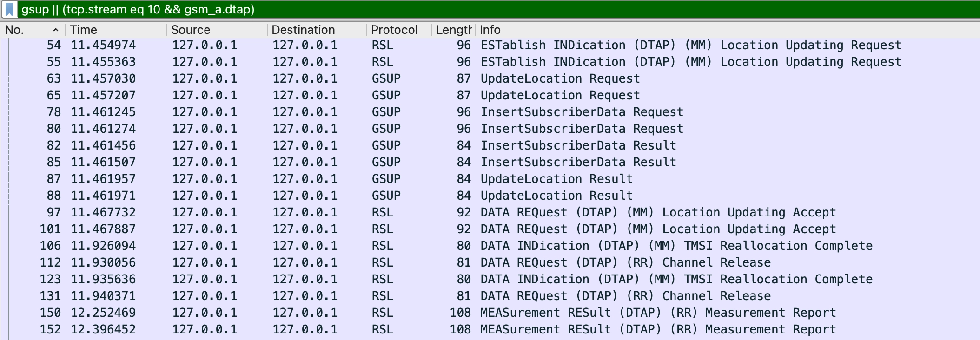Viewport: 980px width, 340px height.
Task: Click the display filter bookmark icon
Action: [x=9, y=9]
